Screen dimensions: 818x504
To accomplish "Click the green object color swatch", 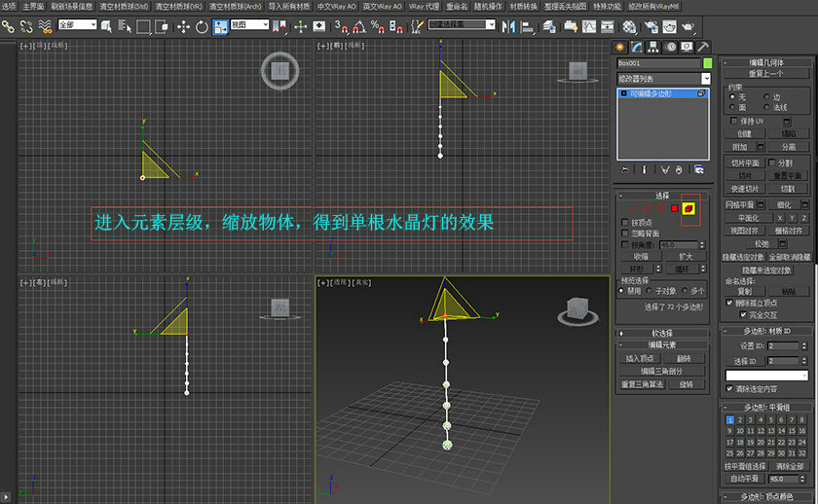I will 707,63.
